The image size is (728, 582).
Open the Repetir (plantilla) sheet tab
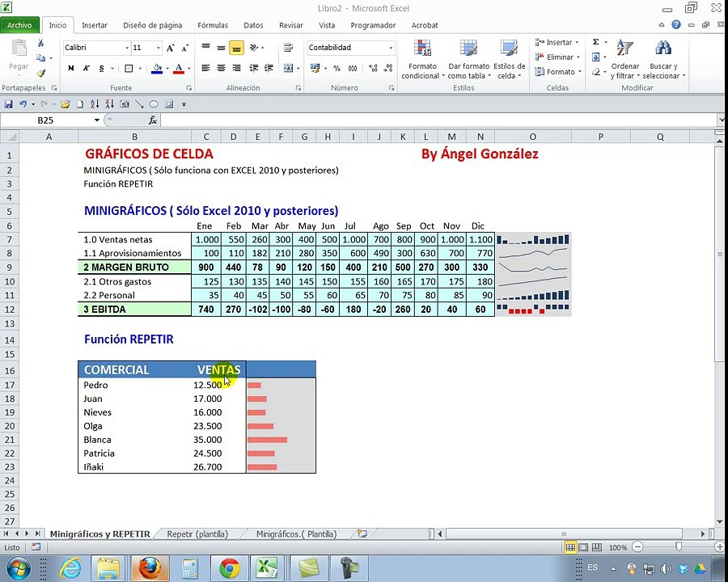click(197, 534)
